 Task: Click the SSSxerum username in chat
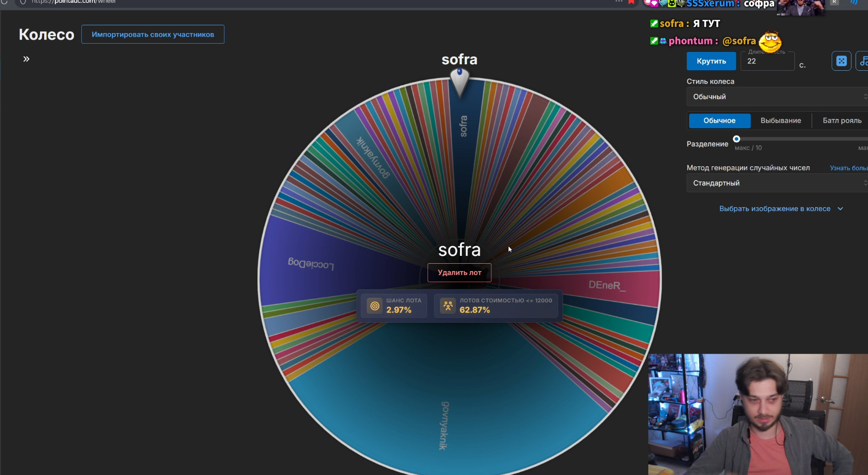pos(710,4)
